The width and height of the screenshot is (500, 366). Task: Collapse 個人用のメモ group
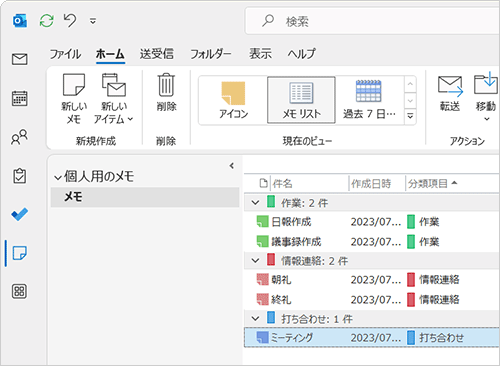[58, 178]
